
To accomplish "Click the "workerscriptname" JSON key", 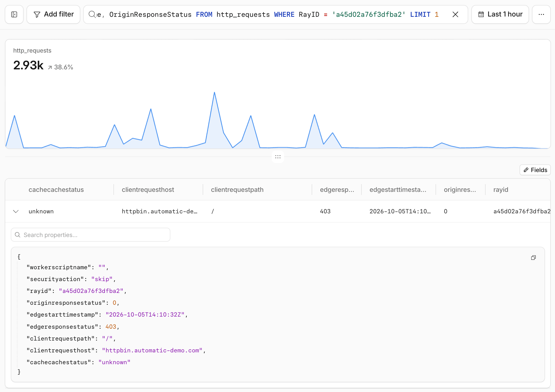I will point(59,267).
